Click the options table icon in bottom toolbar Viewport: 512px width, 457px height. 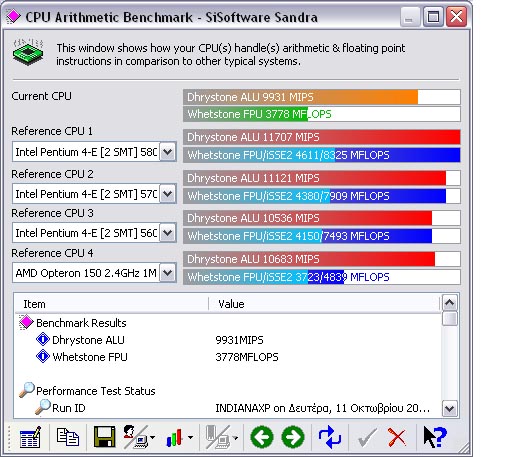(30, 437)
